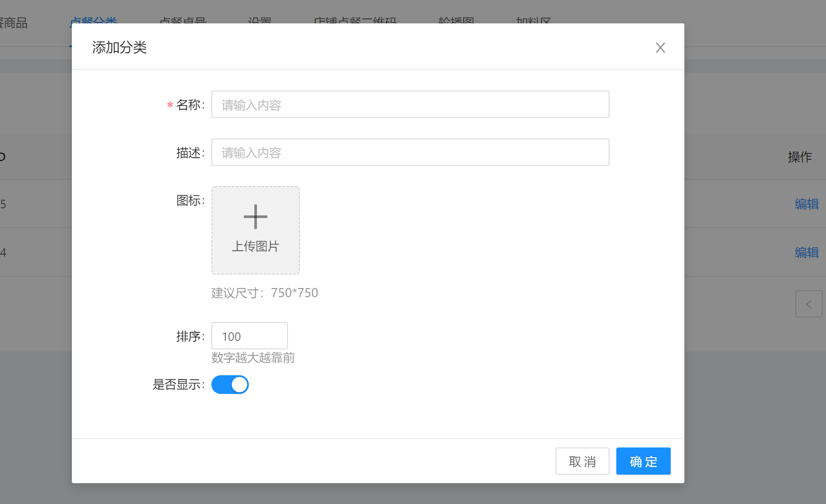Viewport: 826px width, 504px height.
Task: Go to the 设置 tab
Action: pyautogui.click(x=259, y=20)
